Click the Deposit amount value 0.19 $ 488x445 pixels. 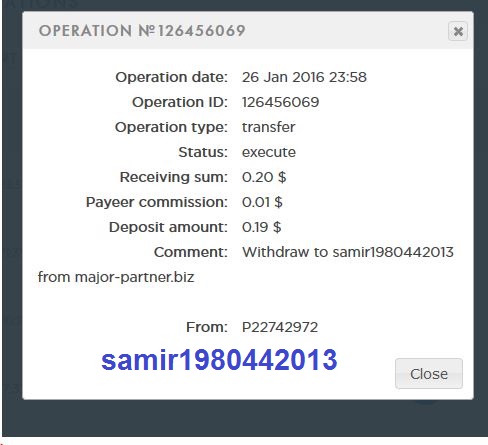262,227
